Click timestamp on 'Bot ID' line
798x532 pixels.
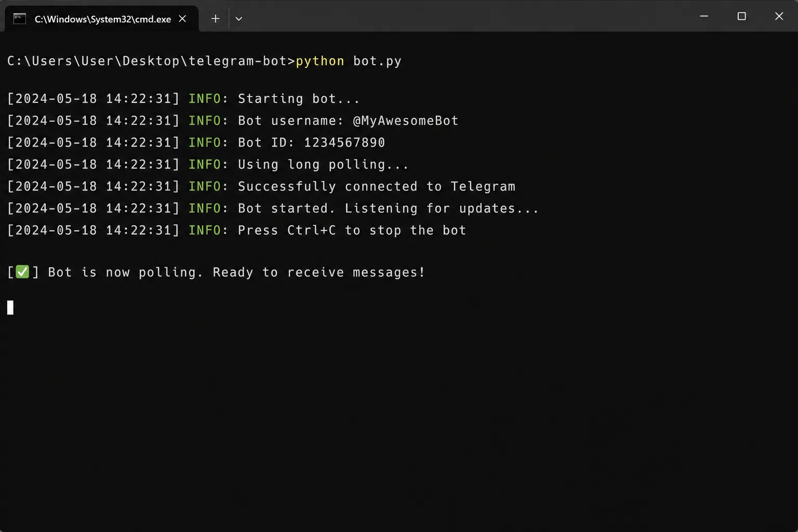click(93, 142)
